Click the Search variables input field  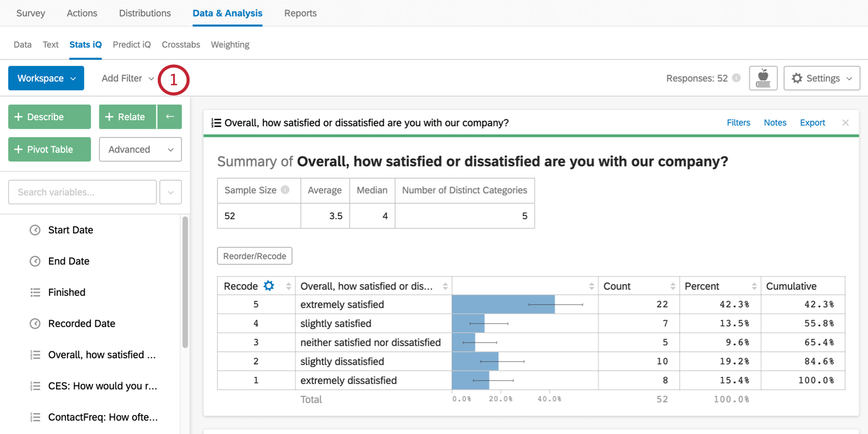82,192
